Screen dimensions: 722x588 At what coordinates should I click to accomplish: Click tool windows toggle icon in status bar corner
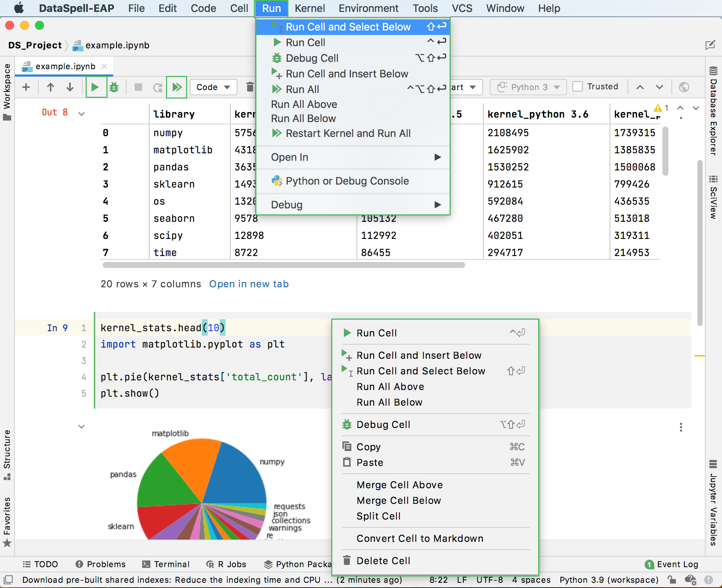[x=8, y=580]
